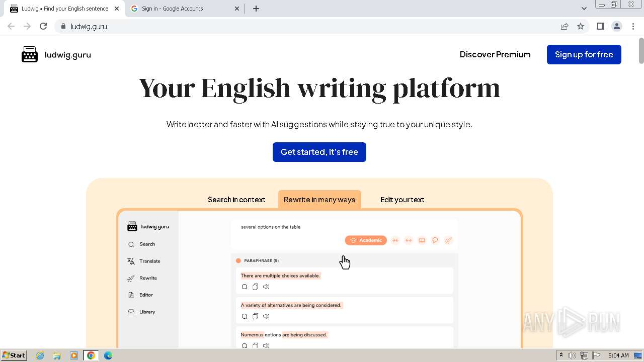Click the browser forward arrow
The image size is (644, 362).
click(x=27, y=26)
